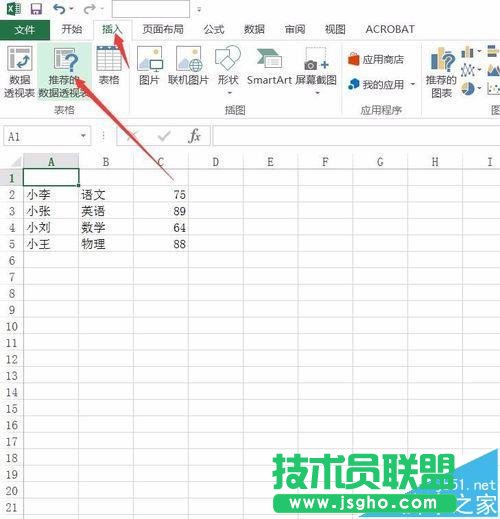Switch to the 开始 (Home) tab
Screen dimensions: 500x519
tap(72, 30)
